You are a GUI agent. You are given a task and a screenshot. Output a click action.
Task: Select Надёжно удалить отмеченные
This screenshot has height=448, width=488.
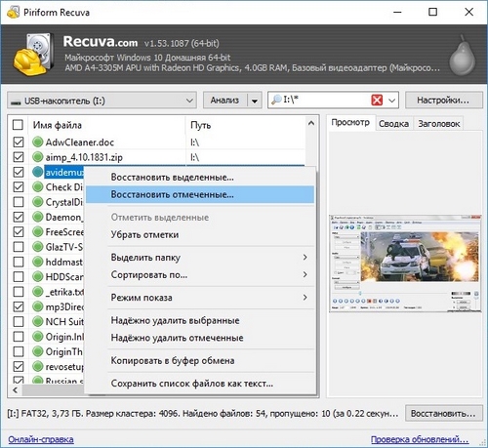(200, 338)
